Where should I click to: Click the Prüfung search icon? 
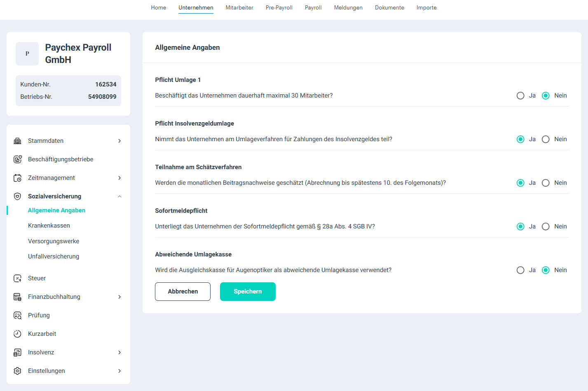(17, 315)
